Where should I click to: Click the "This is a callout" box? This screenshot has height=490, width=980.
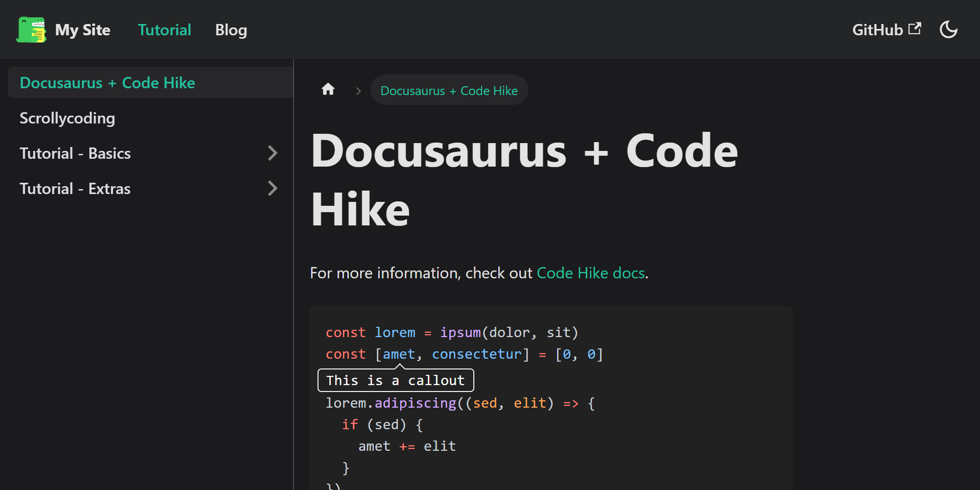pyautogui.click(x=395, y=381)
